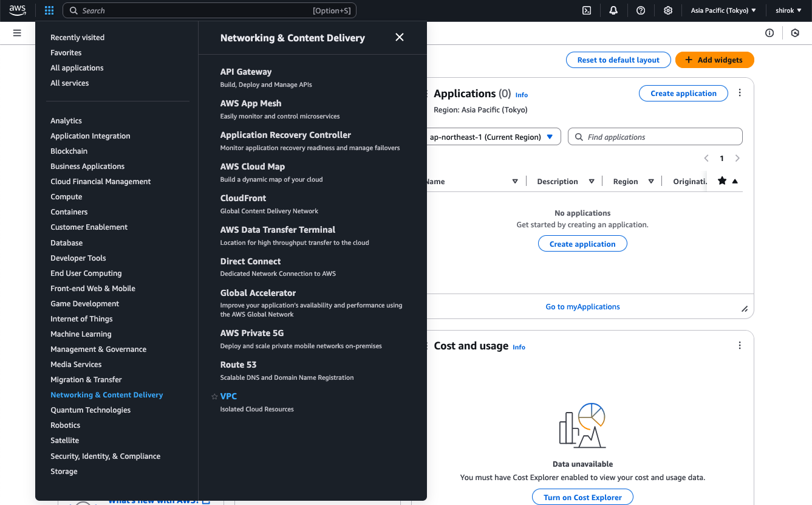Click the info circle icon under top bar
812x505 pixels.
(769, 33)
